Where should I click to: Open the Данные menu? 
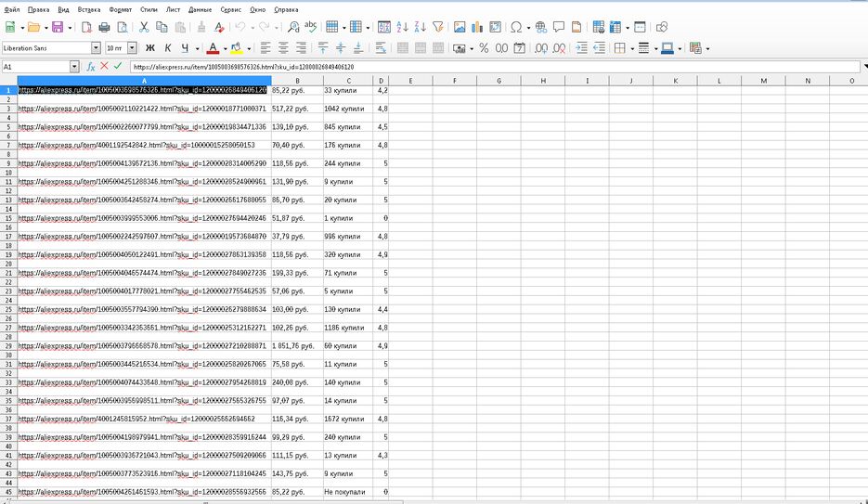200,9
